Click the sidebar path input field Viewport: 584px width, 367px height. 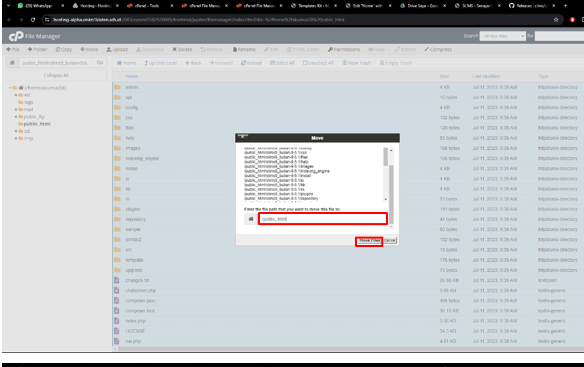point(56,63)
